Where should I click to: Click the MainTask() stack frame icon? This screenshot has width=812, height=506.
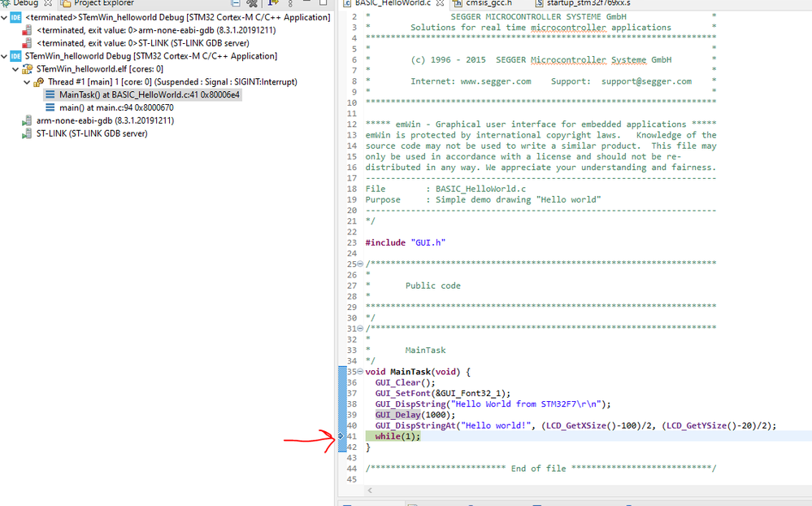pyautogui.click(x=50, y=94)
